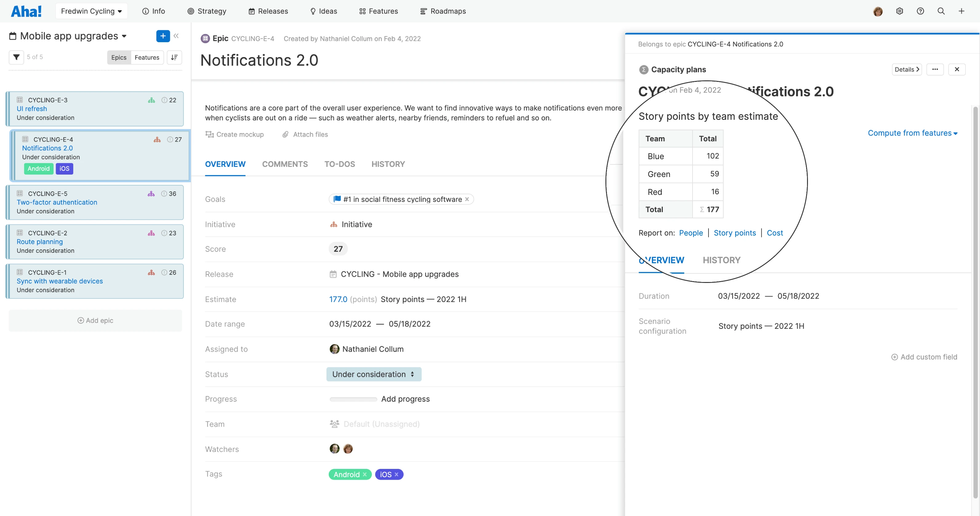Open the Roadmaps menu
The width and height of the screenshot is (980, 516).
click(x=443, y=11)
